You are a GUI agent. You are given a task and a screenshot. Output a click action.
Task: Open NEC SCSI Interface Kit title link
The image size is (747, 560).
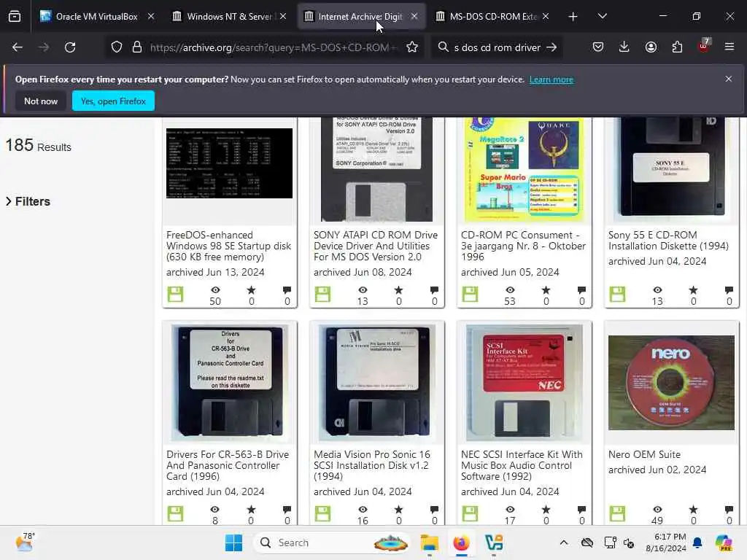(522, 465)
